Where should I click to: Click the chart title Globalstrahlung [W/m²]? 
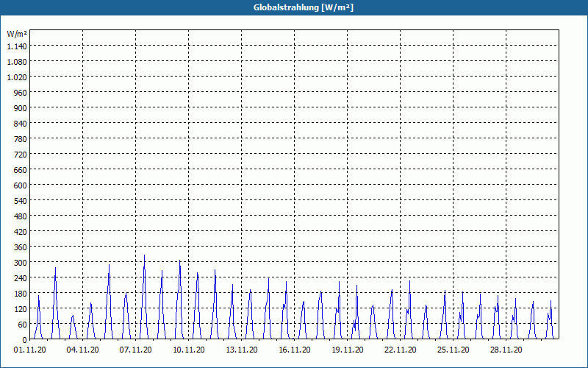(x=303, y=7)
